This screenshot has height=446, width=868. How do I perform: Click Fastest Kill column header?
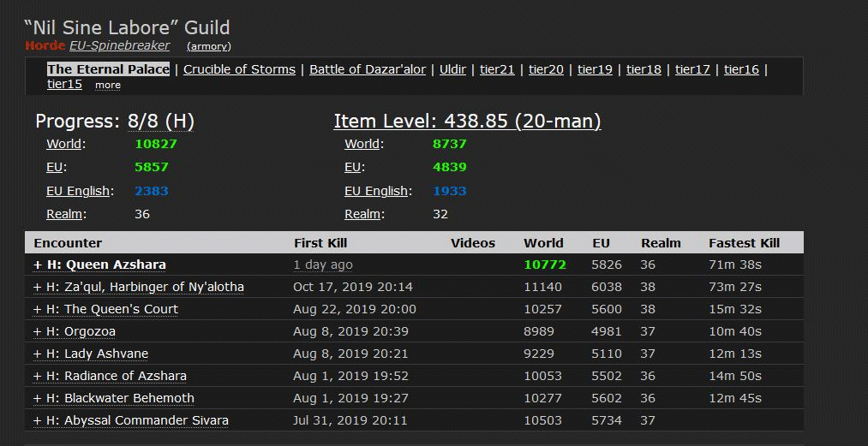tap(744, 243)
